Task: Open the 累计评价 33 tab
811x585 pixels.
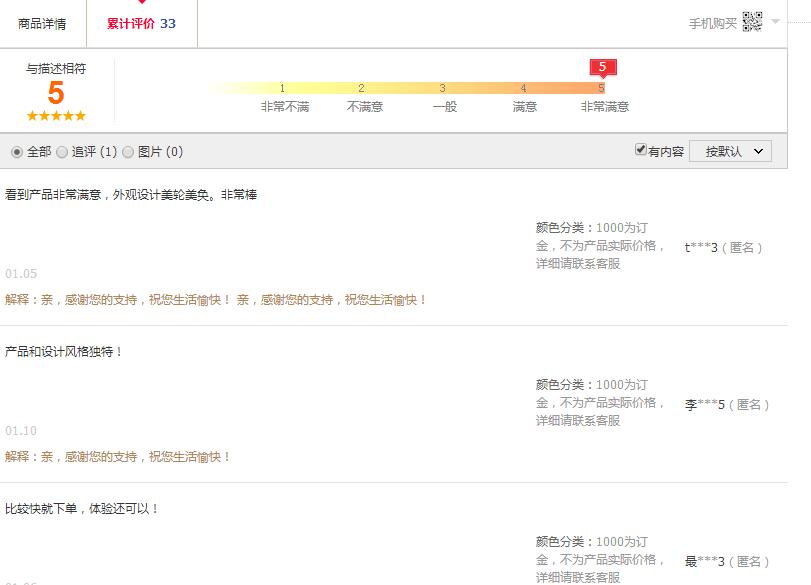Action: tap(141, 23)
